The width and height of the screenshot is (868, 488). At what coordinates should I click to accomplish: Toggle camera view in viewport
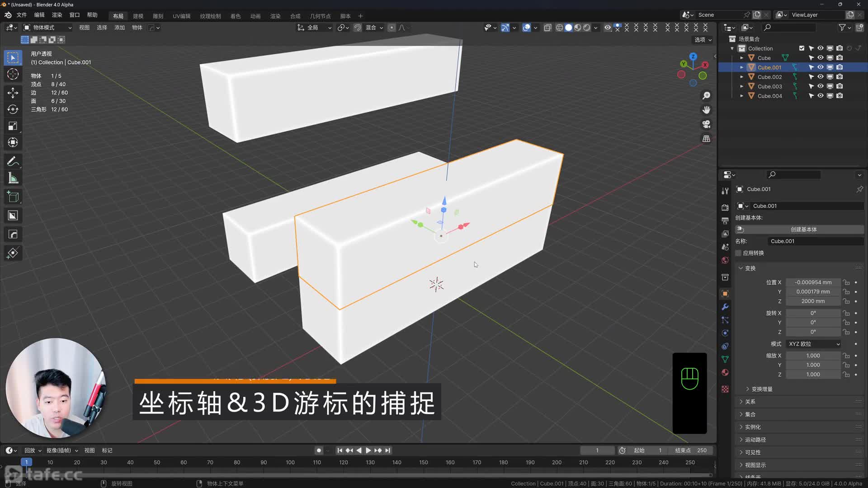[x=706, y=124]
